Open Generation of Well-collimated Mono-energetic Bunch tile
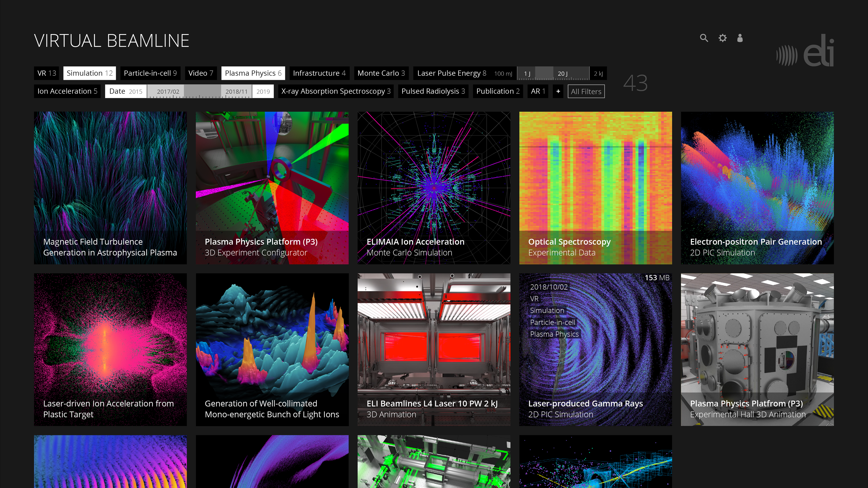 tap(272, 349)
